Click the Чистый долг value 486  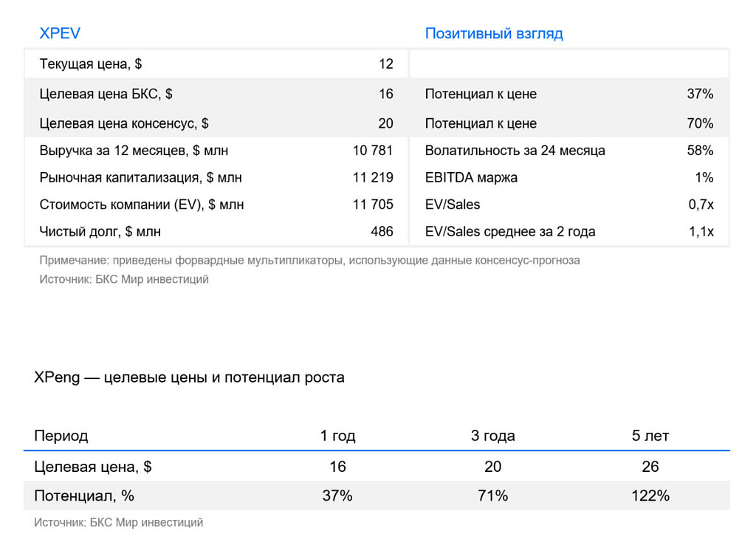click(382, 231)
